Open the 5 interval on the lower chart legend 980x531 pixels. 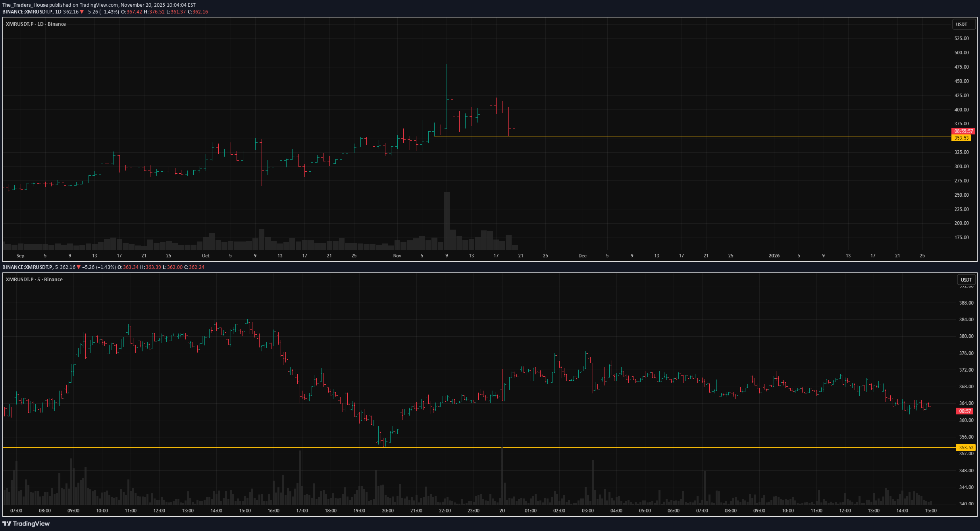(38, 279)
